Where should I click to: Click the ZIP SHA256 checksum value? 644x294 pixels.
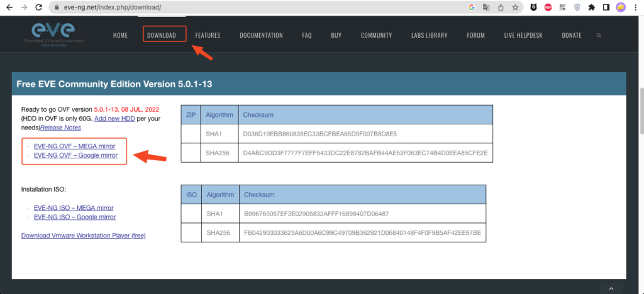tap(365, 153)
